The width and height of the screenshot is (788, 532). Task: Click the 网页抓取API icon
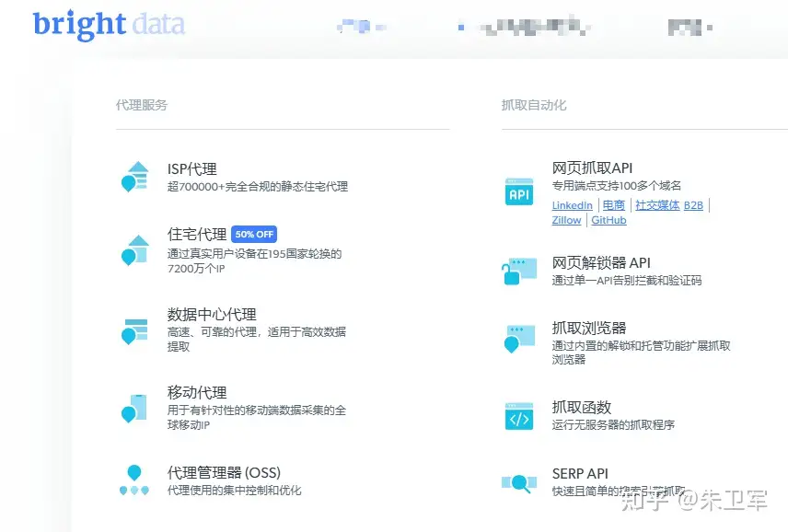pyautogui.click(x=519, y=191)
